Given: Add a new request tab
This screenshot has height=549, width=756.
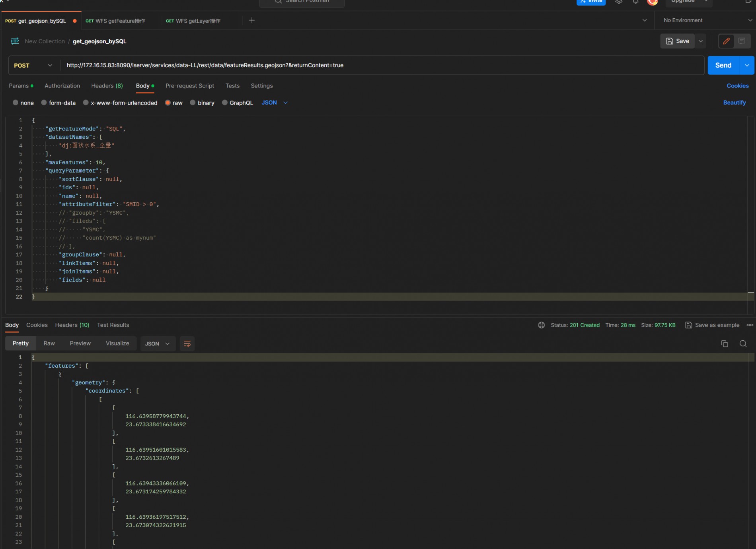Looking at the screenshot, I should pyautogui.click(x=252, y=20).
